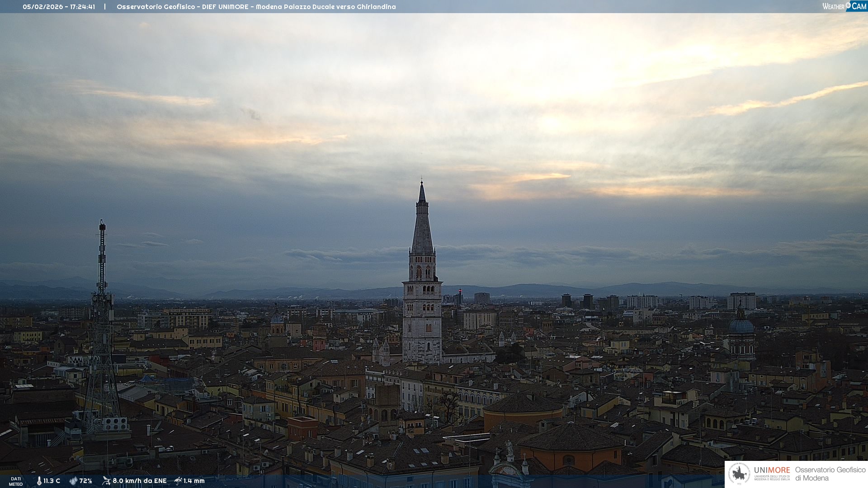Click the 8.0 km/h da ENE wind reading
The height and width of the screenshot is (488, 868).
[139, 481]
